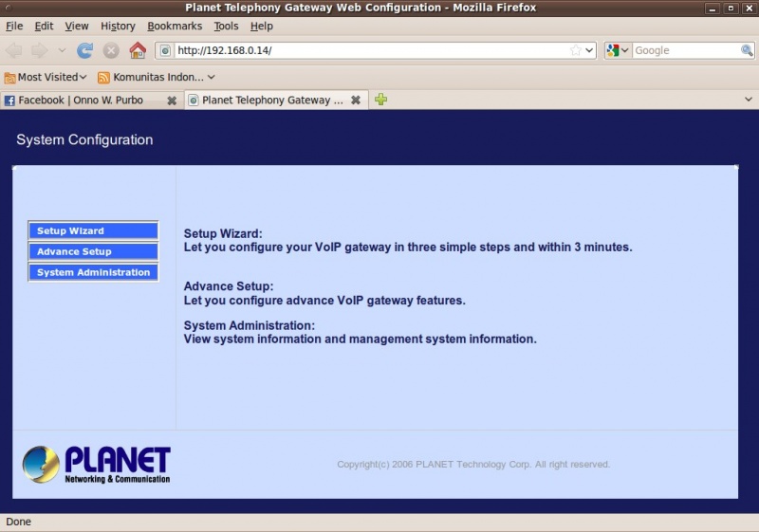Switch to the Facebook | Onno W. Purbo tab
759x532 pixels.
[x=90, y=101]
